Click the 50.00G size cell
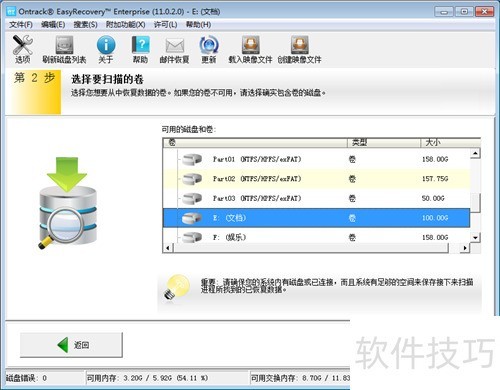500x390 pixels. click(433, 199)
